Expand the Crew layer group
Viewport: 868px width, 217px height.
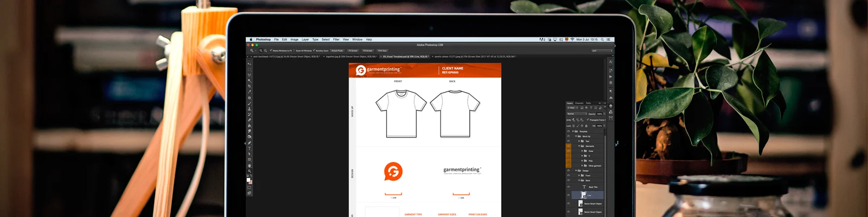click(x=582, y=151)
